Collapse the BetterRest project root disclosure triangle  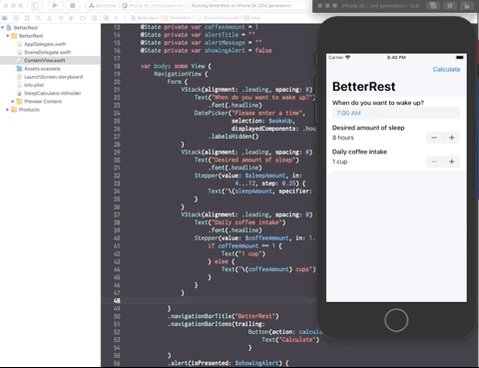pos(3,28)
